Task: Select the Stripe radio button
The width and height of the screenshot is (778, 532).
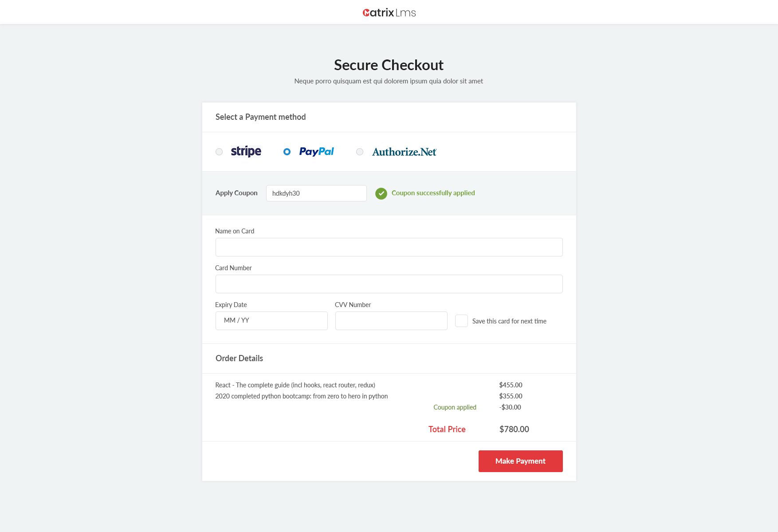Action: point(219,152)
